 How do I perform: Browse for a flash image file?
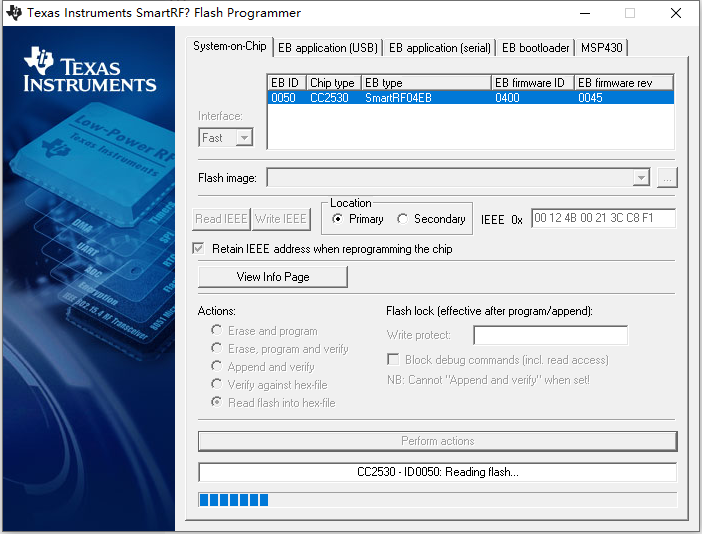[667, 178]
